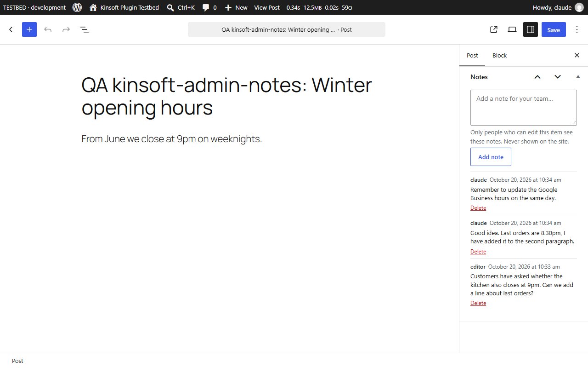This screenshot has width=588, height=368.
Task: Click the query stats in admin bar
Action: pyautogui.click(x=319, y=7)
